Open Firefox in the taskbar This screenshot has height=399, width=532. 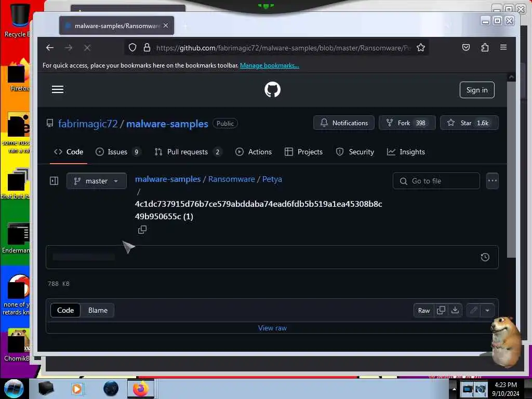click(x=140, y=389)
